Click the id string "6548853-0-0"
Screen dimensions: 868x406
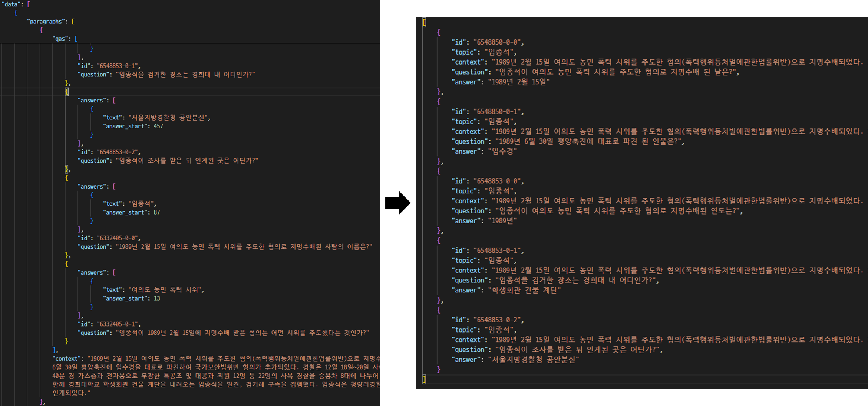click(498, 181)
